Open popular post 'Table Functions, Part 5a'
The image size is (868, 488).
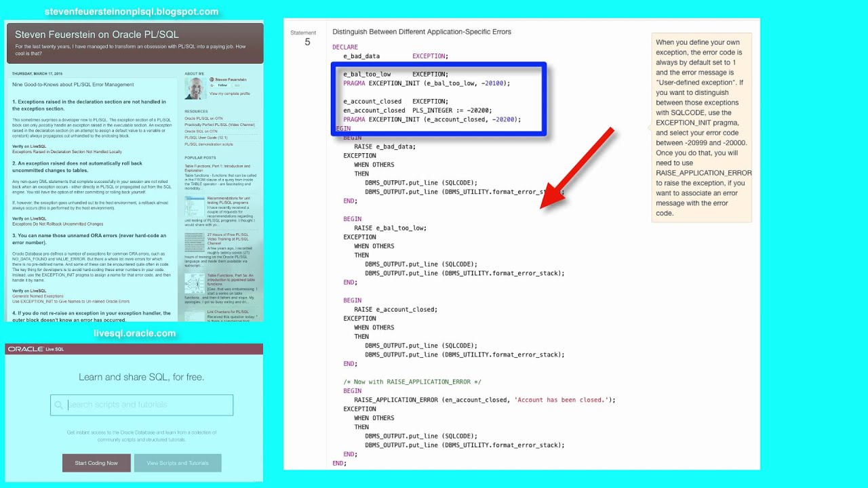click(231, 278)
